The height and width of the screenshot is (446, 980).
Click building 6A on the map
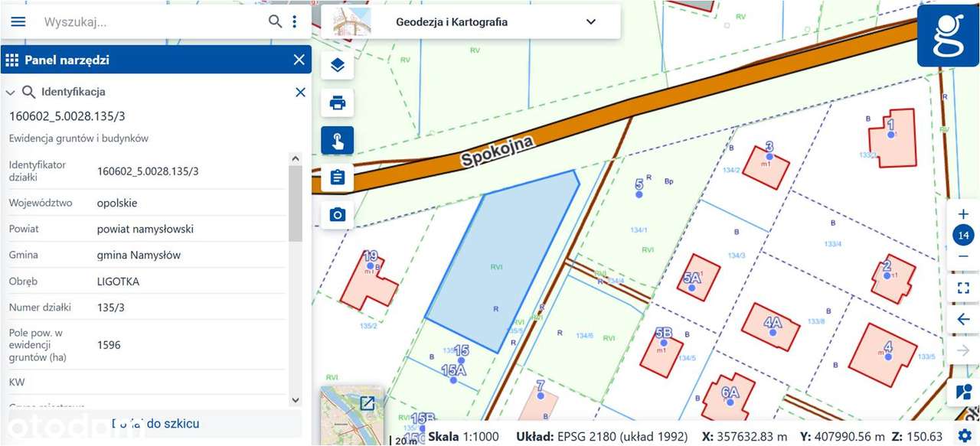pos(729,397)
